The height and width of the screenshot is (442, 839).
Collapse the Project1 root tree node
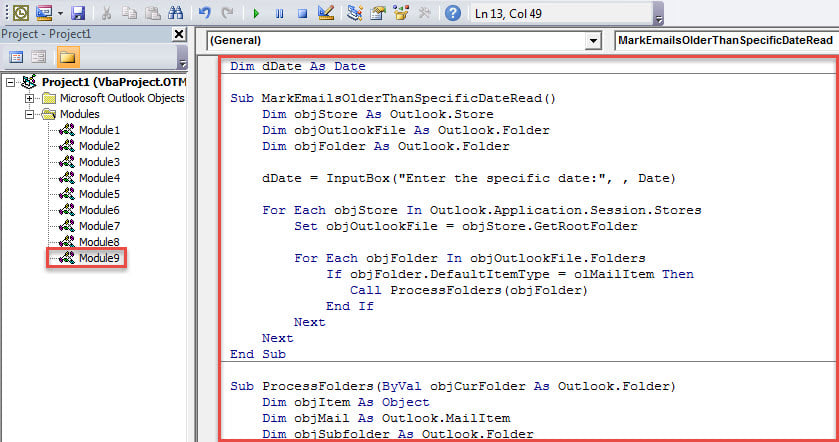click(x=10, y=82)
